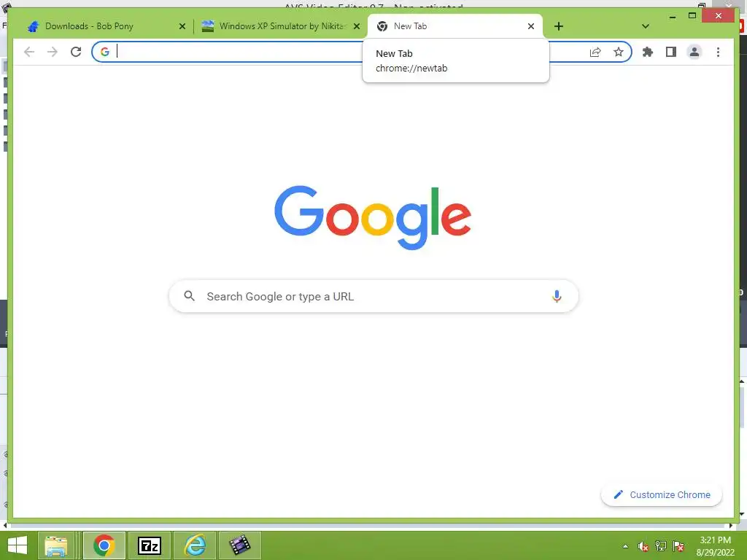
Task: Open Action Center flag icon
Action: [x=678, y=546]
